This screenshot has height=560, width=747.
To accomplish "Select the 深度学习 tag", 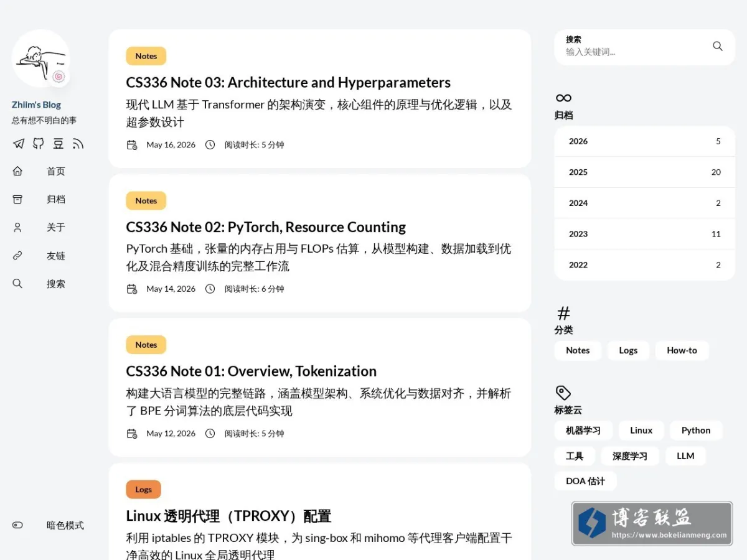I will (x=630, y=456).
